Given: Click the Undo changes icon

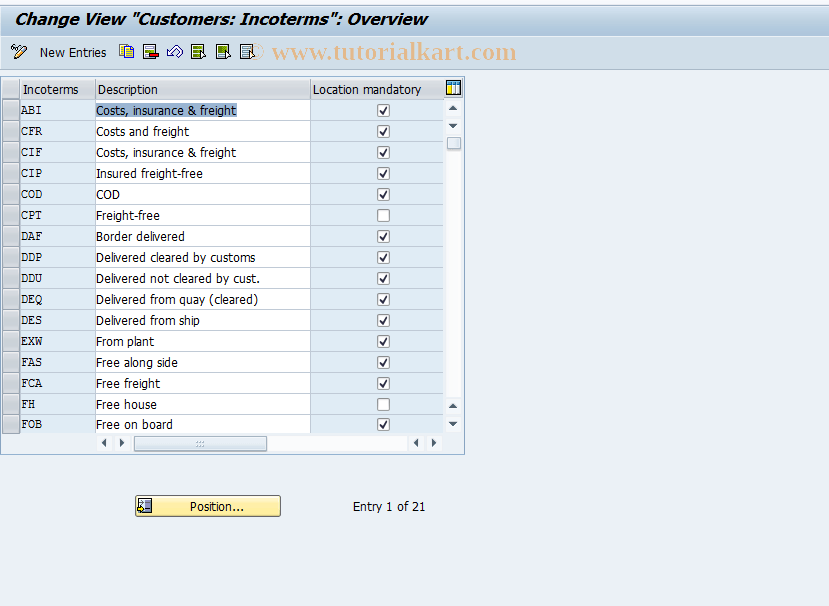Looking at the screenshot, I should pyautogui.click(x=174, y=51).
